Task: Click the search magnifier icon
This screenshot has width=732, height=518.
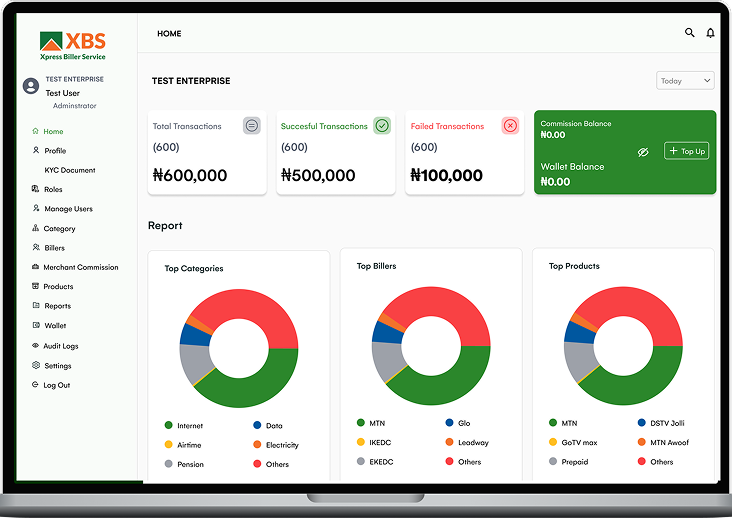Action: click(x=689, y=33)
